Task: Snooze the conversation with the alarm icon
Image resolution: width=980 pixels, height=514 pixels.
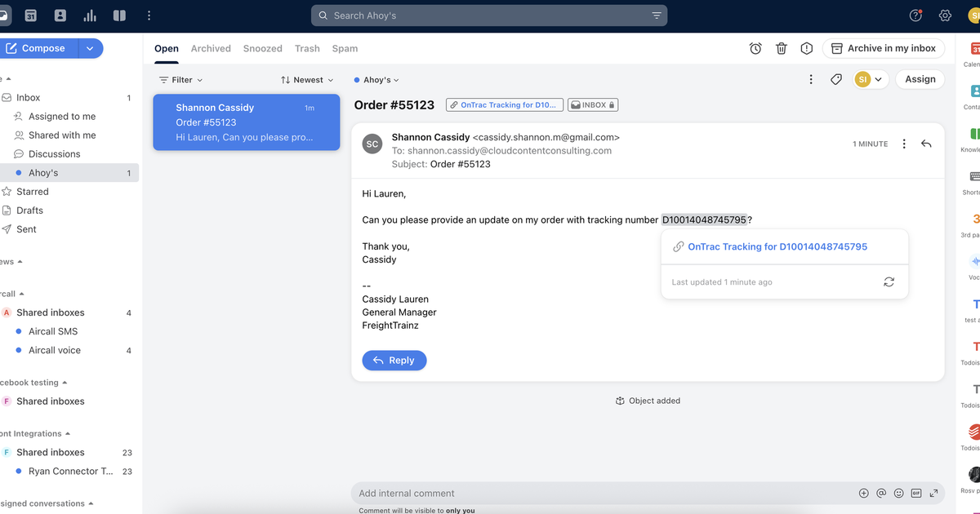Action: (x=755, y=48)
